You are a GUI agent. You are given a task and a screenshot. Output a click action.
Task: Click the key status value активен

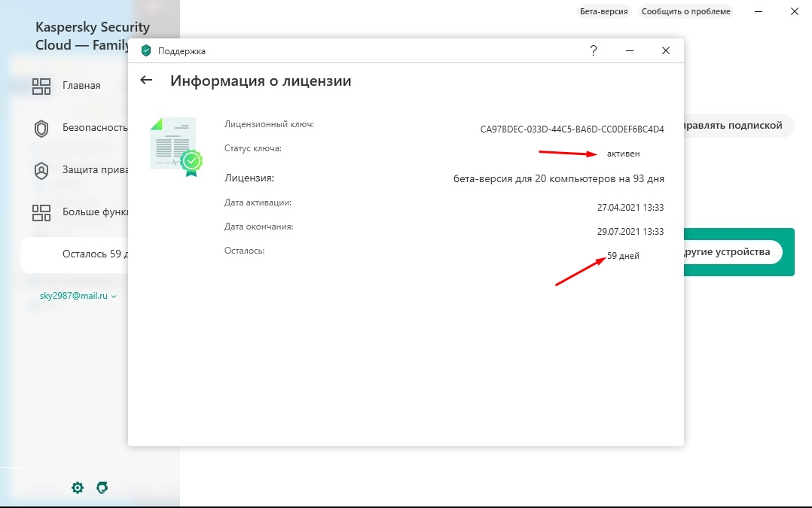pyautogui.click(x=624, y=154)
